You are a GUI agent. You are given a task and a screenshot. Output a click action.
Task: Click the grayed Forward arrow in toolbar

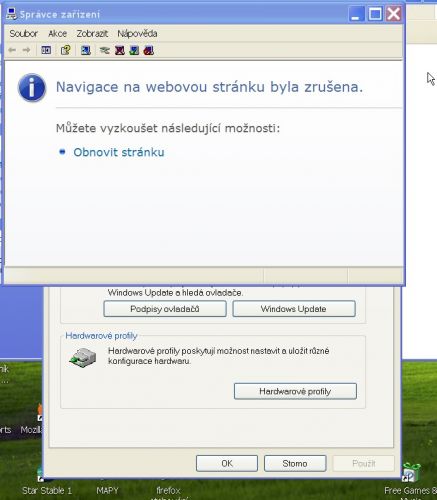(x=26, y=50)
